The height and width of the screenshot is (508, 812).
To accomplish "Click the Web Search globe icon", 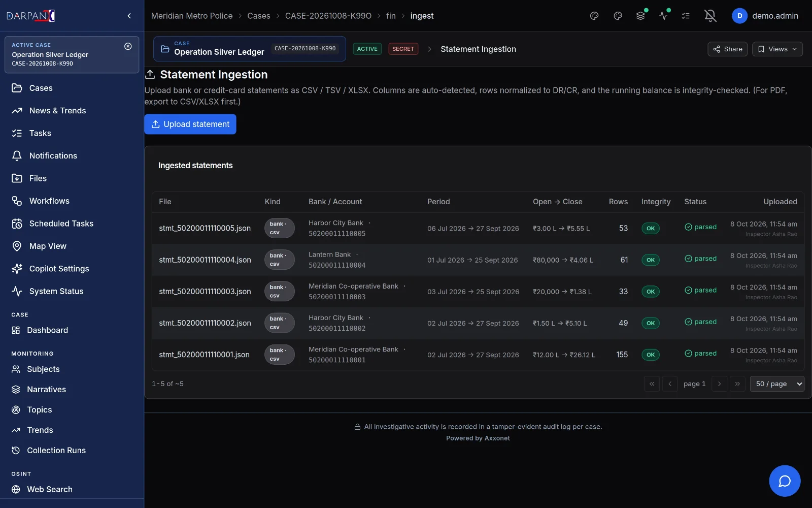I will (x=16, y=489).
